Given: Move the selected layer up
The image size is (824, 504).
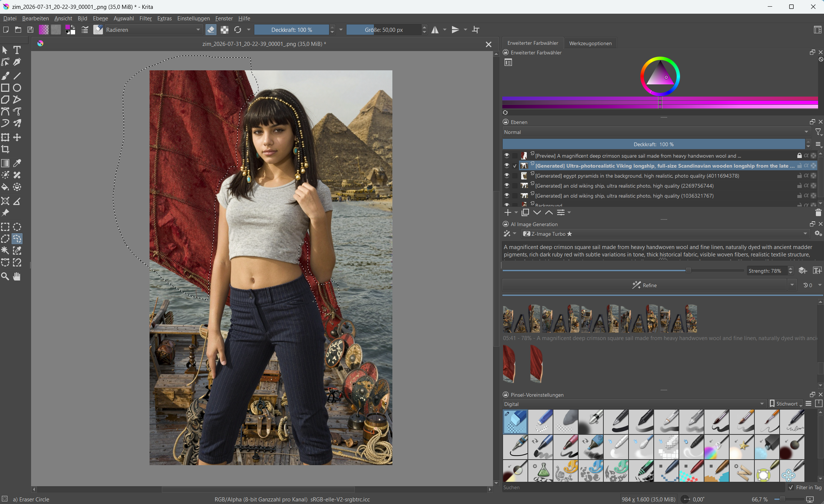Looking at the screenshot, I should coord(549,212).
